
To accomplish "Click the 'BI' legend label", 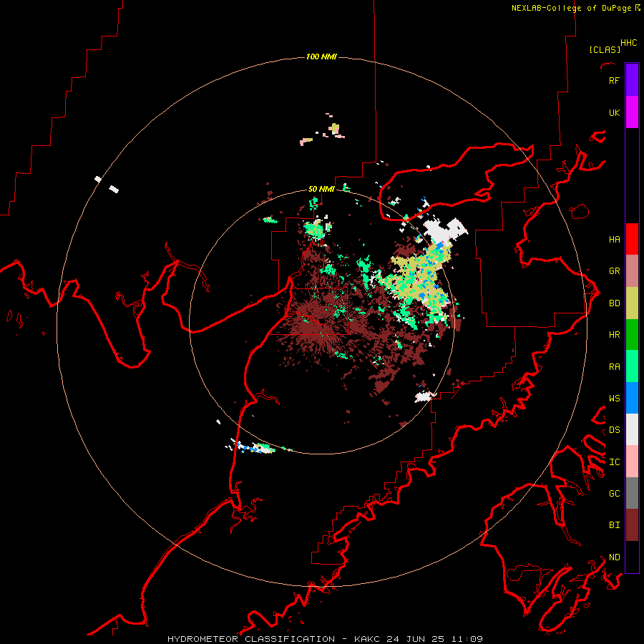I will point(614,525).
